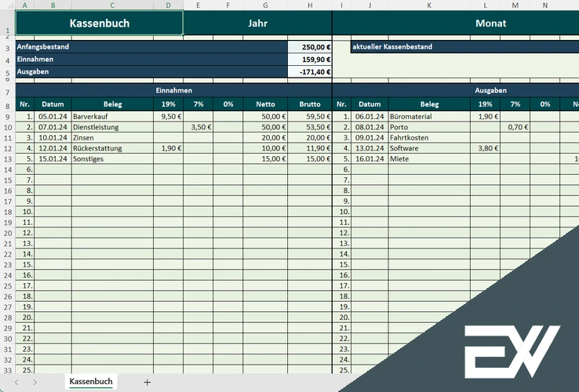Select the date 10.01.24 cell

(53, 138)
